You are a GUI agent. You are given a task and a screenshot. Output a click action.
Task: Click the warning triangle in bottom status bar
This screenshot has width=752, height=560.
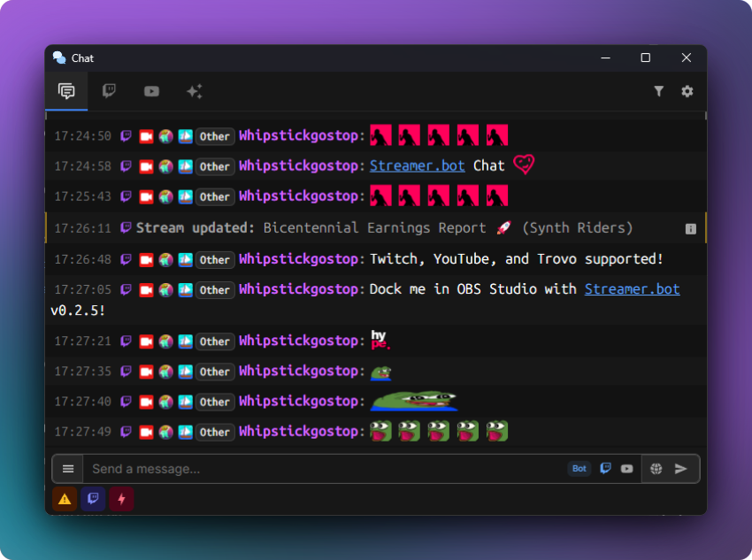pyautogui.click(x=63, y=498)
